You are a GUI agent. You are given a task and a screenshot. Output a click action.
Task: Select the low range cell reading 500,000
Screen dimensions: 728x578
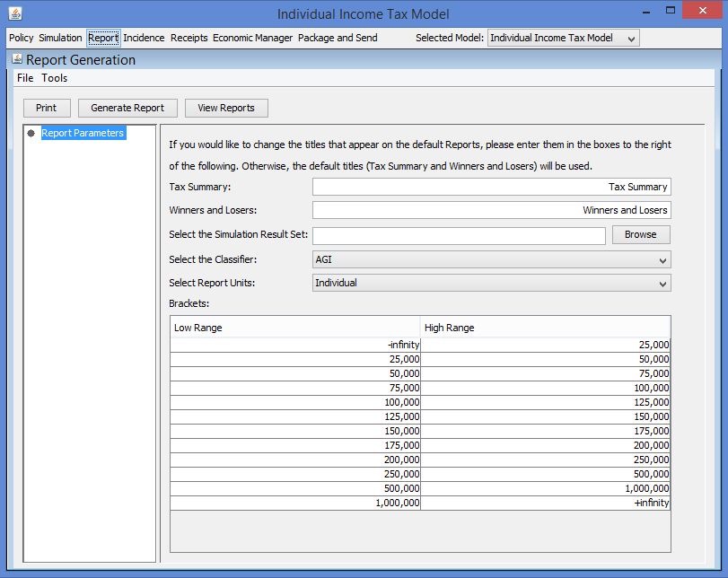pyautogui.click(x=295, y=489)
